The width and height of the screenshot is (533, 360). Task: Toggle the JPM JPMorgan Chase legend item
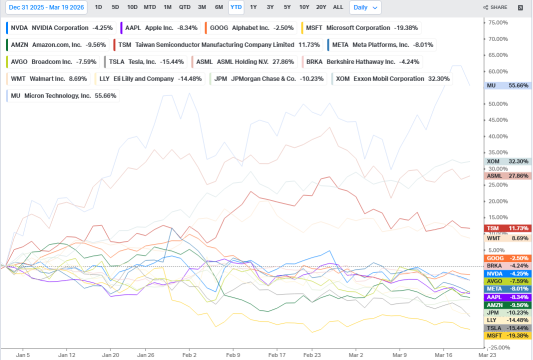(268, 79)
